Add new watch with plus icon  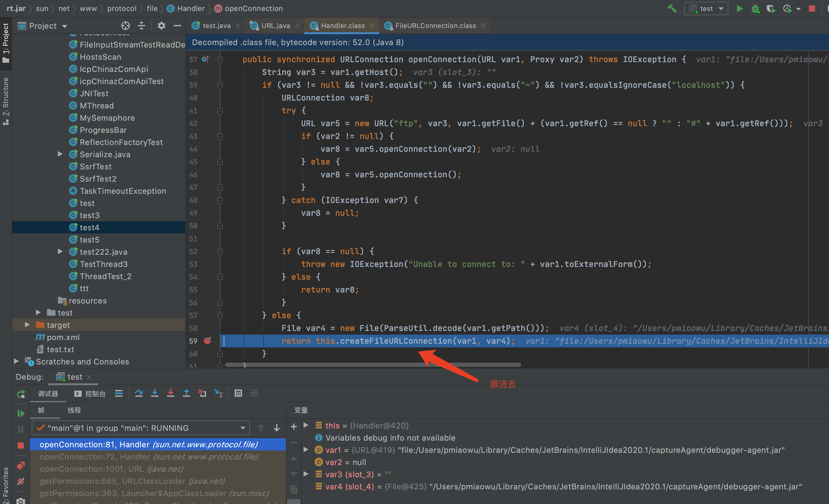(294, 427)
